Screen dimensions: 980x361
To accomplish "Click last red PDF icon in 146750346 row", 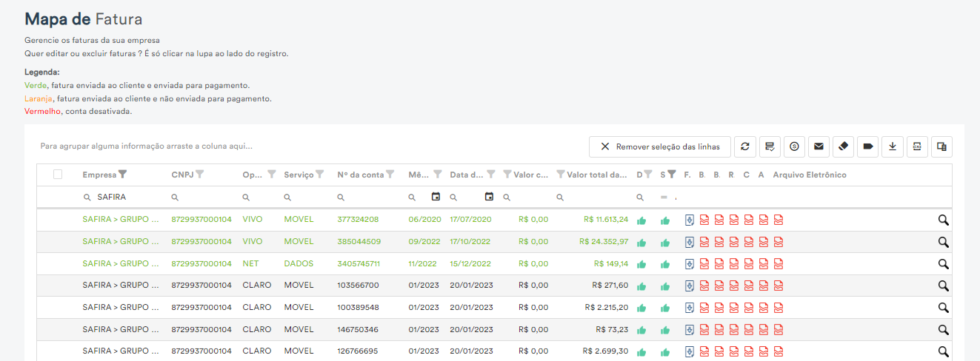I will (x=779, y=330).
